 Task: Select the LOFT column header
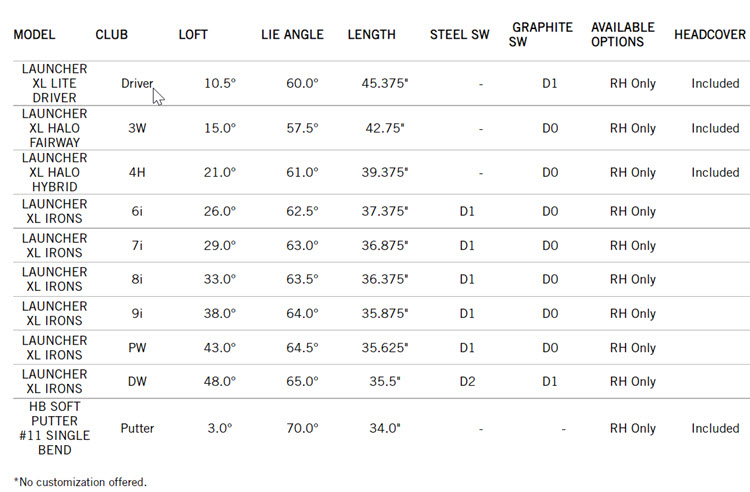click(193, 34)
